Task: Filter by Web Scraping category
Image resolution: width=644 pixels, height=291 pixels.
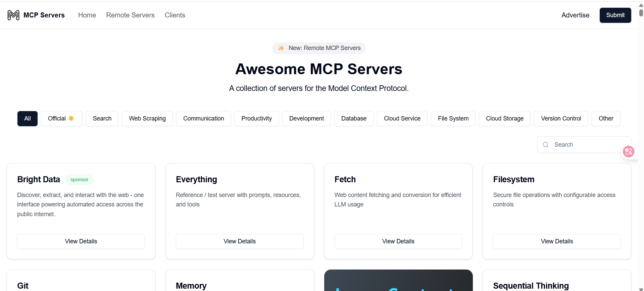Action: point(147,118)
